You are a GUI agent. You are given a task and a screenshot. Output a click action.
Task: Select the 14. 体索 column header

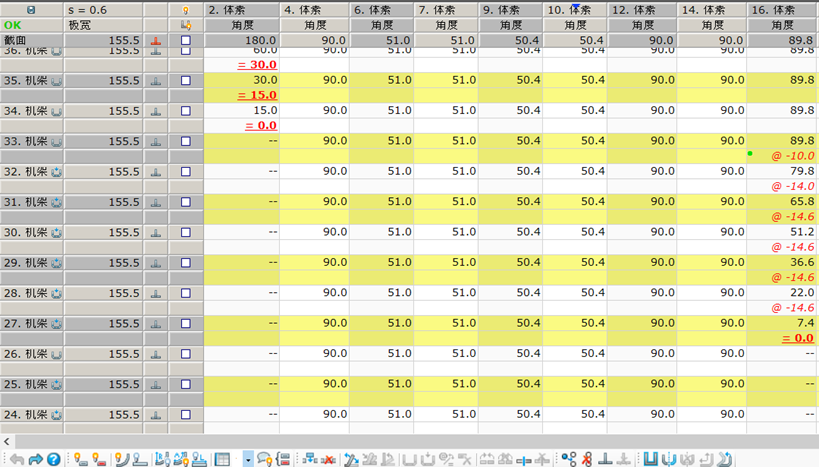point(712,10)
